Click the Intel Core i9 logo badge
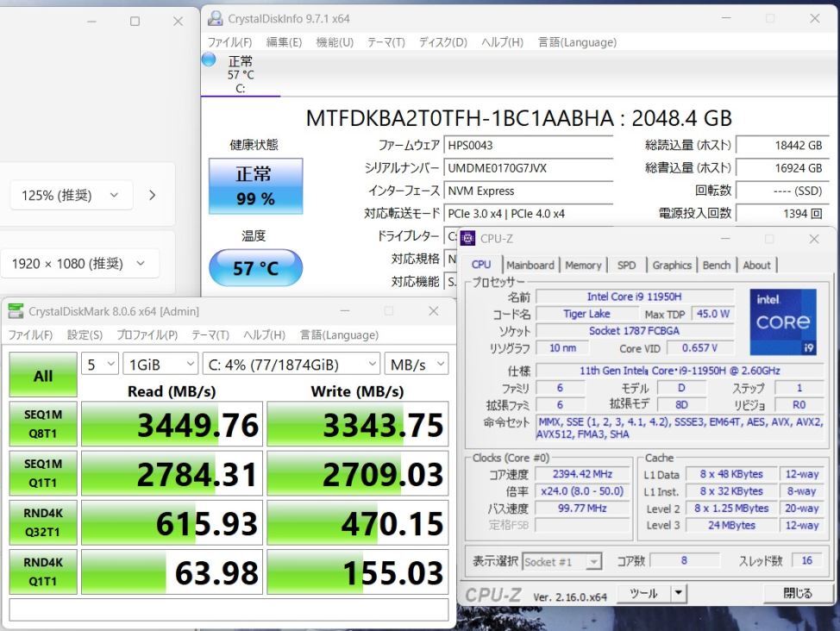 [782, 322]
